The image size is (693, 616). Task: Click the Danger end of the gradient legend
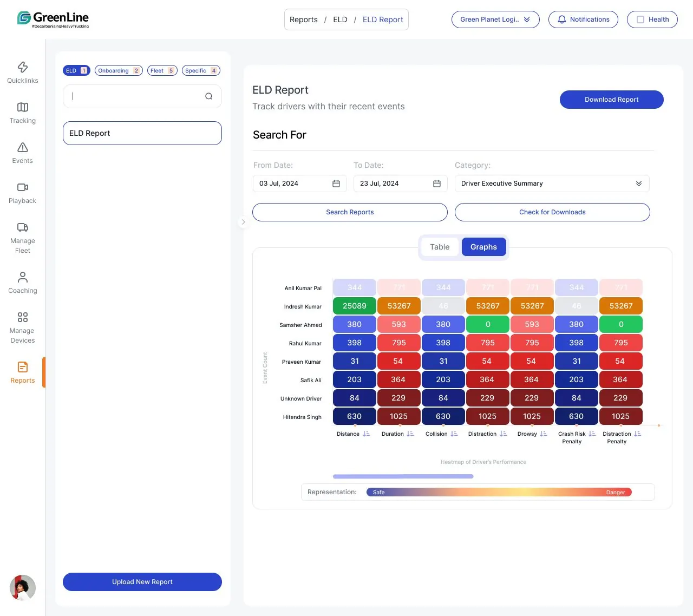pos(616,493)
